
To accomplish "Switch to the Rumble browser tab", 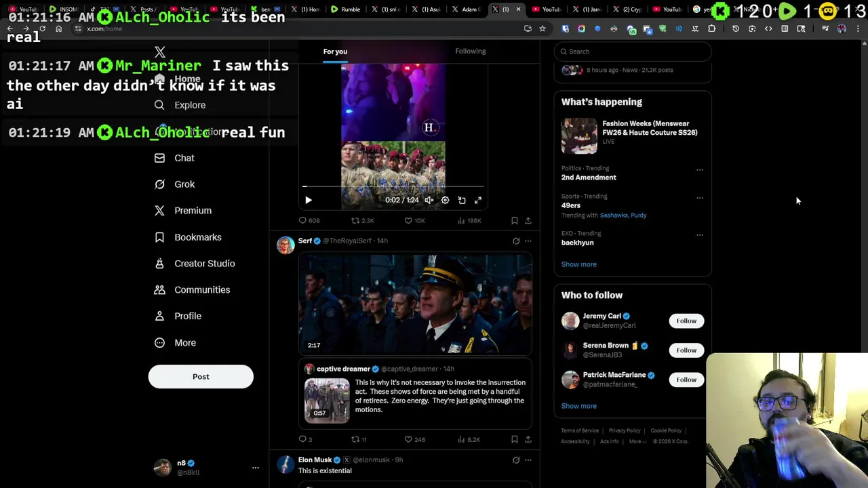I will pos(345,9).
